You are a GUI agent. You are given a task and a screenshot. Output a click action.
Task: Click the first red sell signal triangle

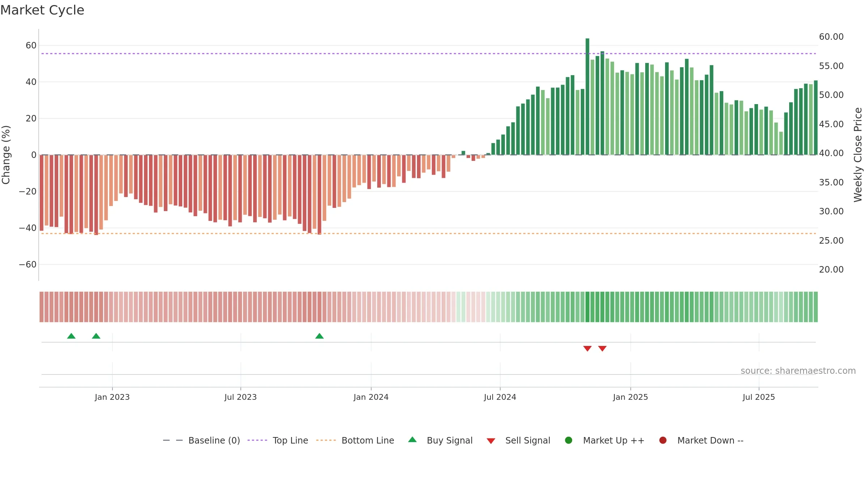coord(587,348)
